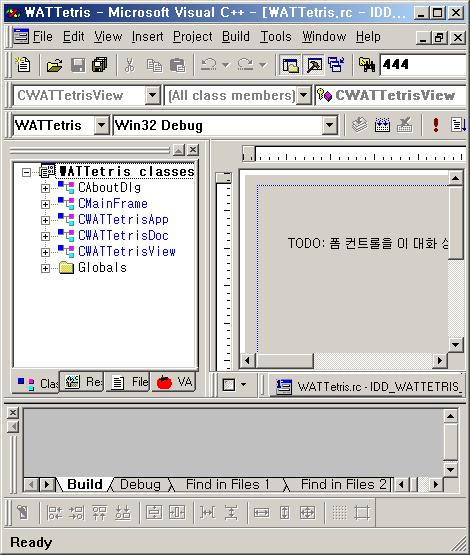
Task: Open the Insert menu
Action: (147, 36)
